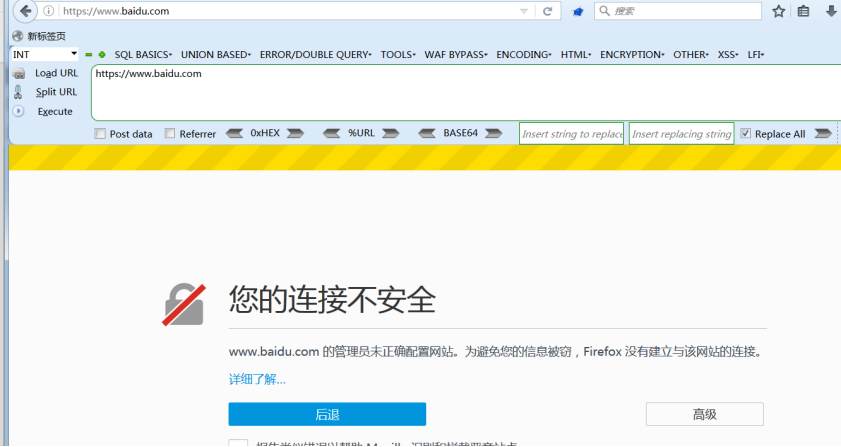Focus the HackBar URL text area
Image resolution: width=841 pixels, height=447 pixels.
pos(466,92)
